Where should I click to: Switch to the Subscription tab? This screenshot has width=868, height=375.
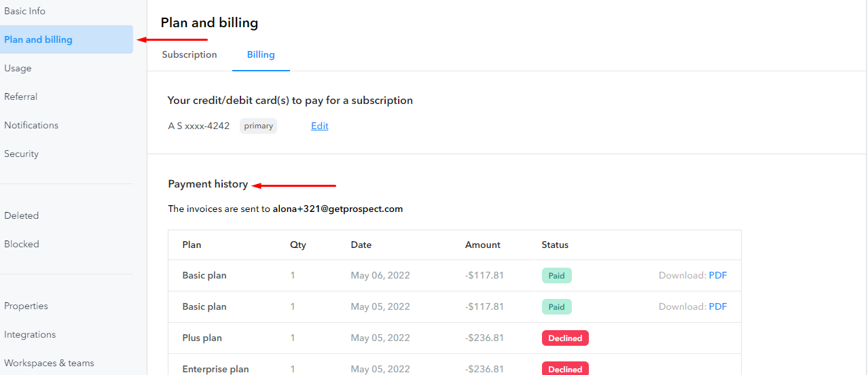[189, 54]
